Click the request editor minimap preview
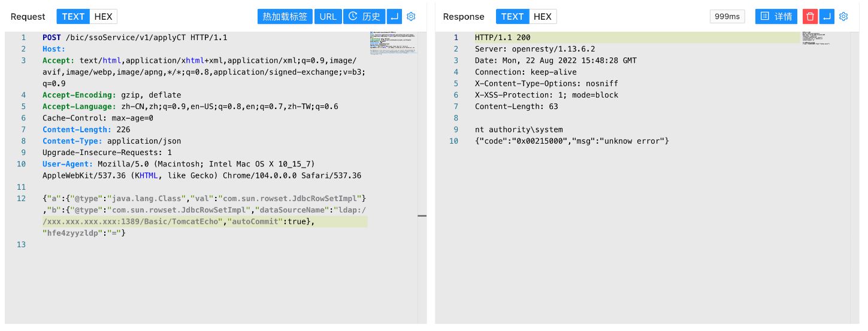Image resolution: width=868 pixels, height=331 pixels. coord(394,43)
